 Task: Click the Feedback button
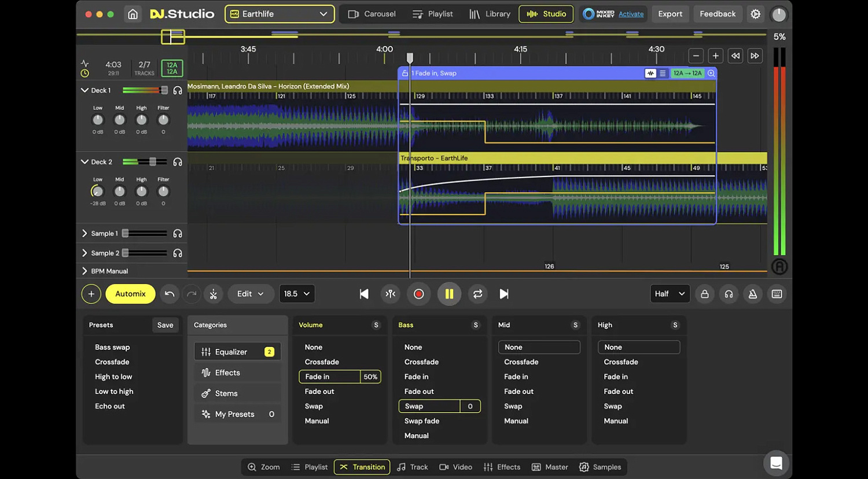[718, 14]
